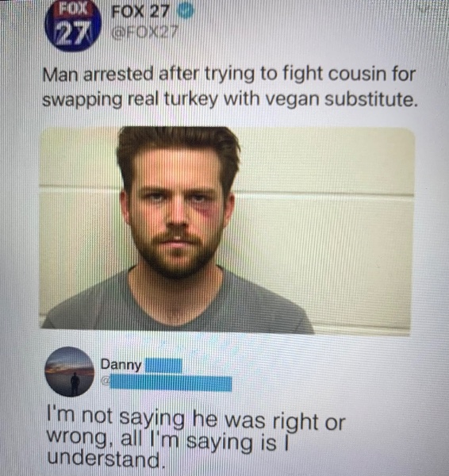This screenshot has height=476, width=449.
Task: Open the Danny display name
Action: [121, 365]
